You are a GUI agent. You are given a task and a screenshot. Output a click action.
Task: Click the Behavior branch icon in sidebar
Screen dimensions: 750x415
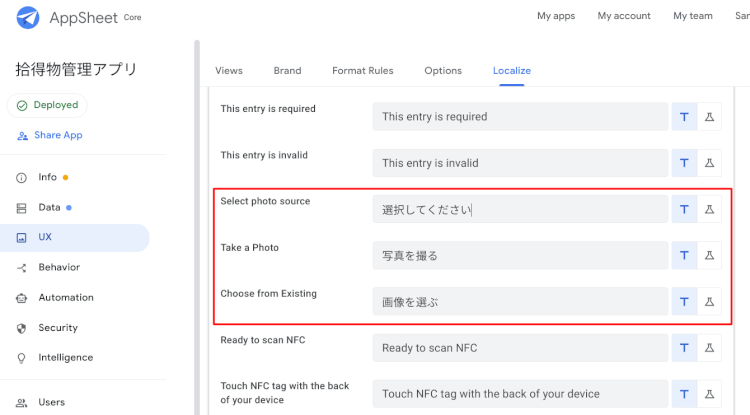click(x=22, y=268)
